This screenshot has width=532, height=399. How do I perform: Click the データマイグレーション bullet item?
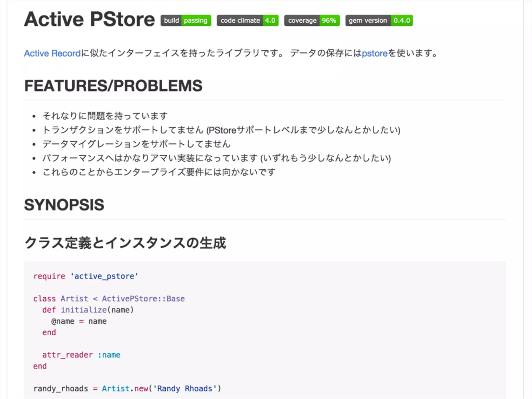(136, 144)
